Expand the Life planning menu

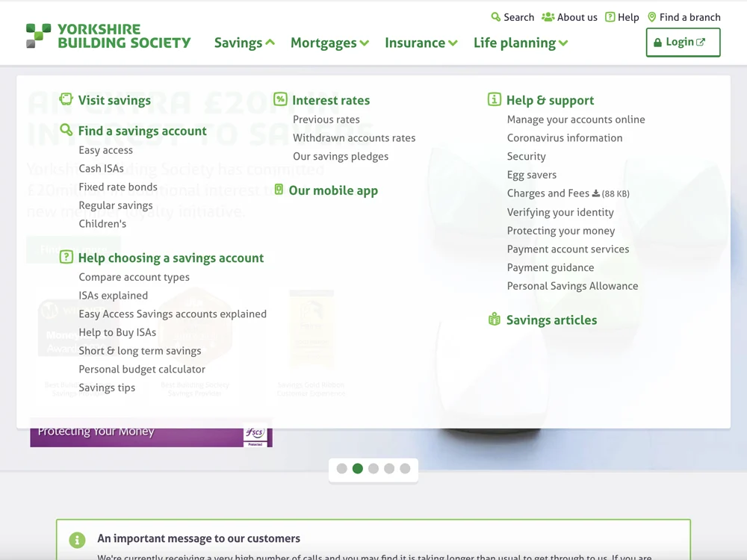point(521,43)
